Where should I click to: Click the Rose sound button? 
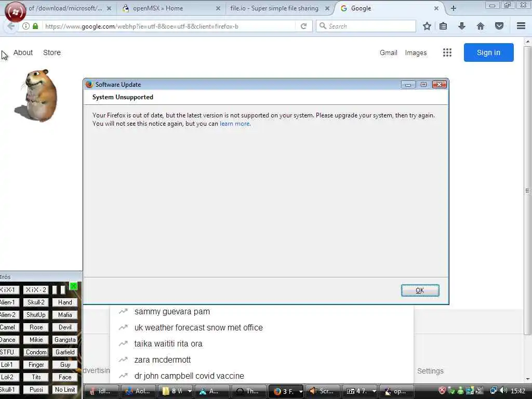36,327
